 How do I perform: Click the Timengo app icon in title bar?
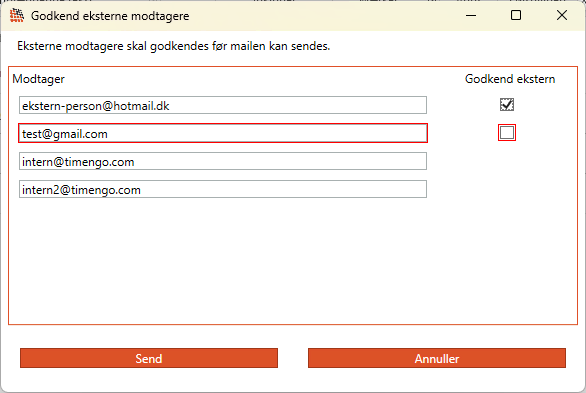(16, 15)
